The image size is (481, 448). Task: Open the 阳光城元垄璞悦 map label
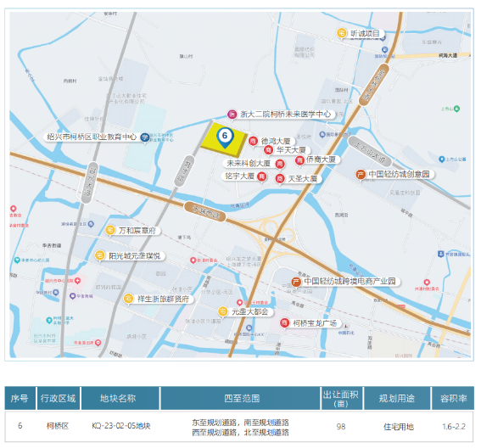pyautogui.click(x=134, y=256)
